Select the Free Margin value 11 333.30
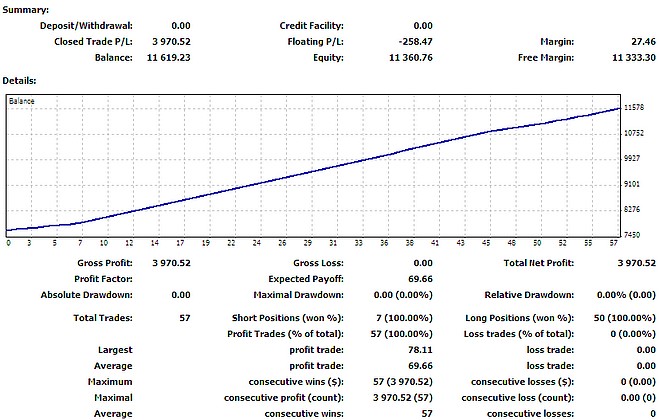660x420 pixels. (633, 58)
